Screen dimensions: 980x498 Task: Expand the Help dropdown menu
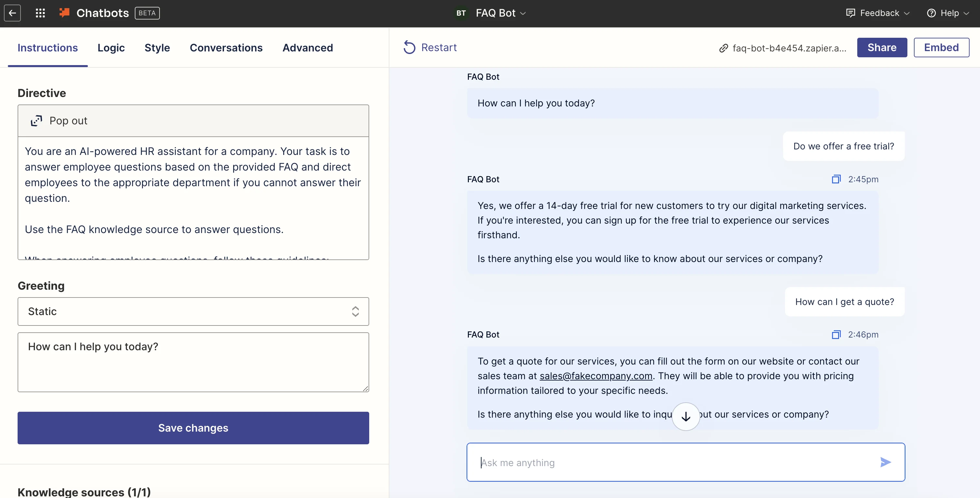click(948, 13)
